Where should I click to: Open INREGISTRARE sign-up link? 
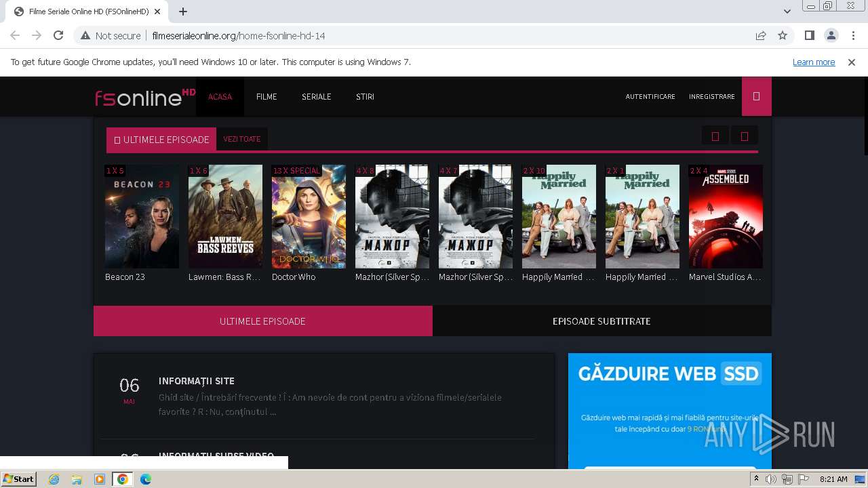[712, 97]
